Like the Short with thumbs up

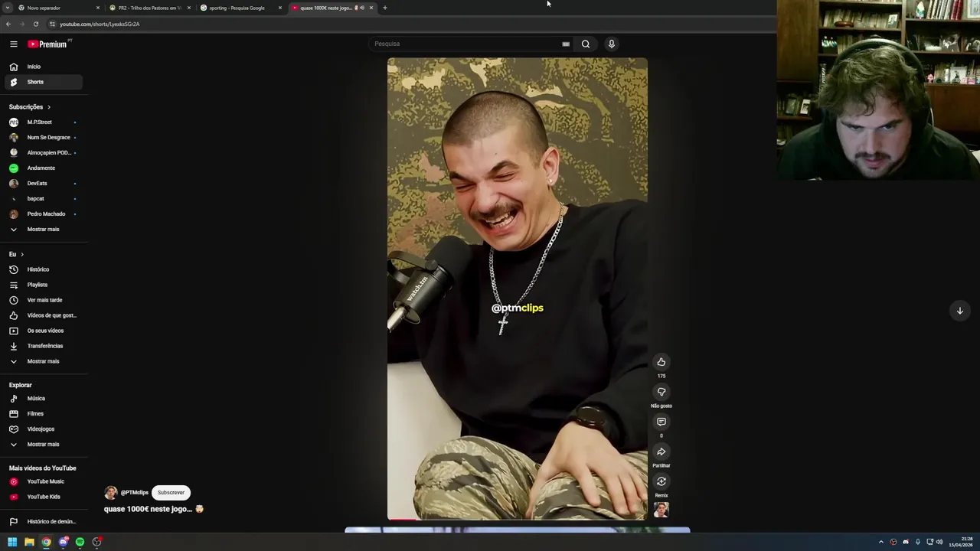click(661, 362)
